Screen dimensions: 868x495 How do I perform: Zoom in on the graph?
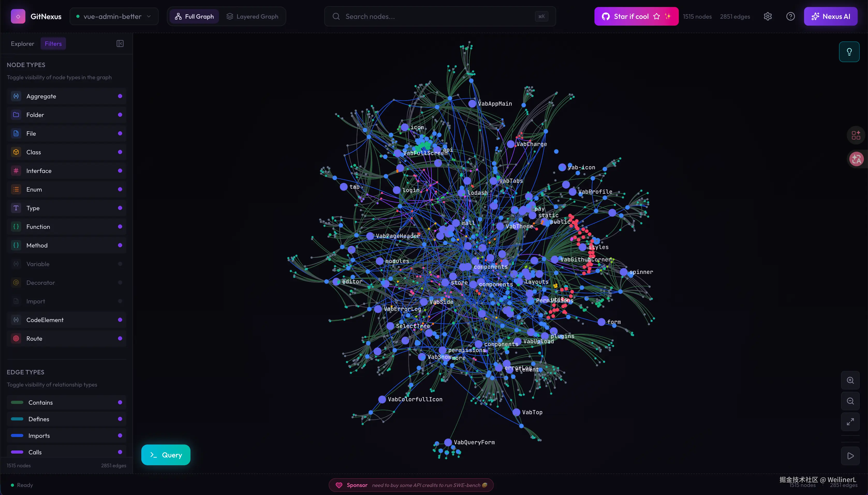850,380
